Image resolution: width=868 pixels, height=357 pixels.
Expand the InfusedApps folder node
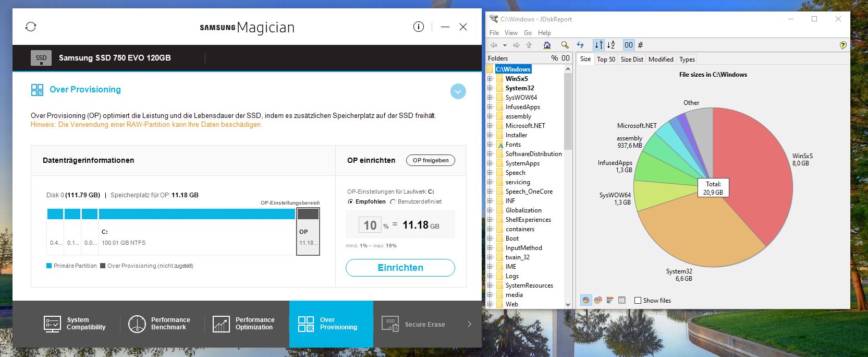point(490,107)
